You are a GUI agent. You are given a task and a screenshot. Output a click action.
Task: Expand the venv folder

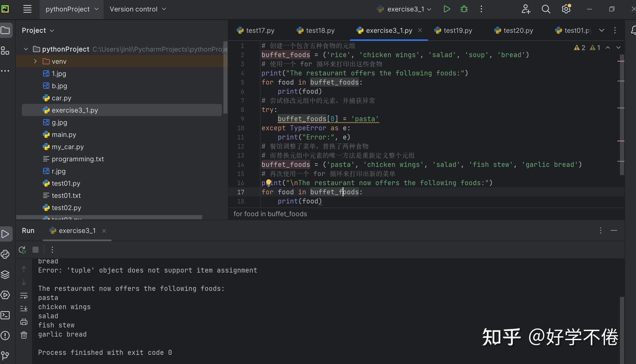[x=35, y=61]
